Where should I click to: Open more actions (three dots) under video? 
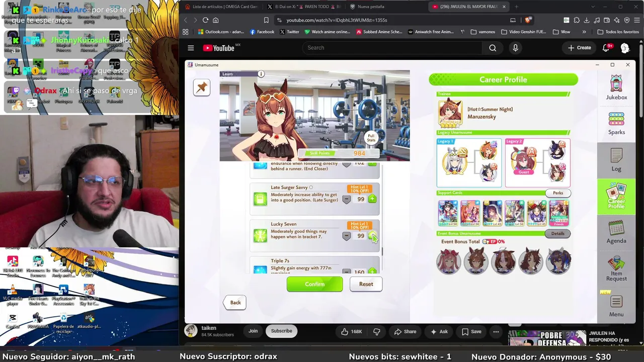click(496, 331)
